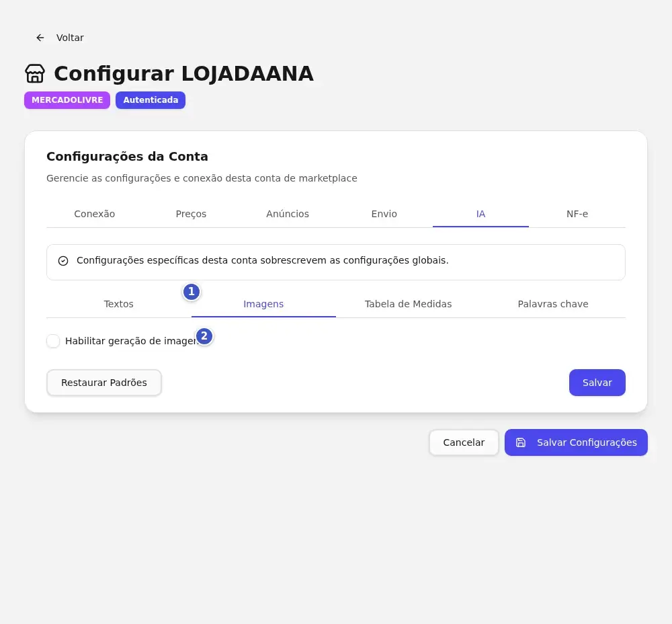Click the floppy disk icon in Salvar Configurações
This screenshot has height=624, width=672.
click(x=521, y=442)
